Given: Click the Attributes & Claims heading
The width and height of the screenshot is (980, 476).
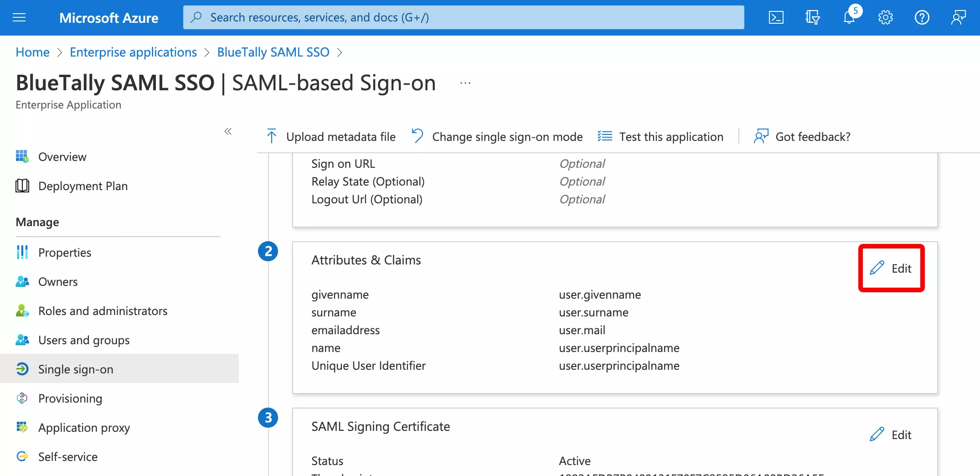Looking at the screenshot, I should click(366, 260).
